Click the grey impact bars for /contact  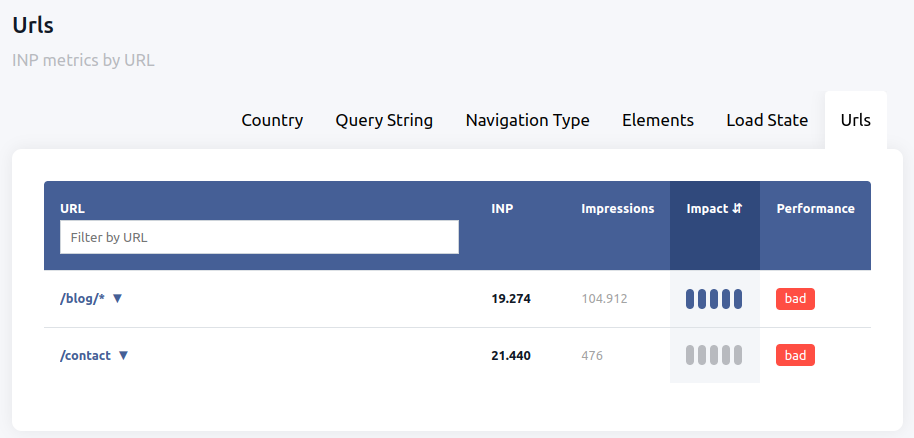(714, 355)
